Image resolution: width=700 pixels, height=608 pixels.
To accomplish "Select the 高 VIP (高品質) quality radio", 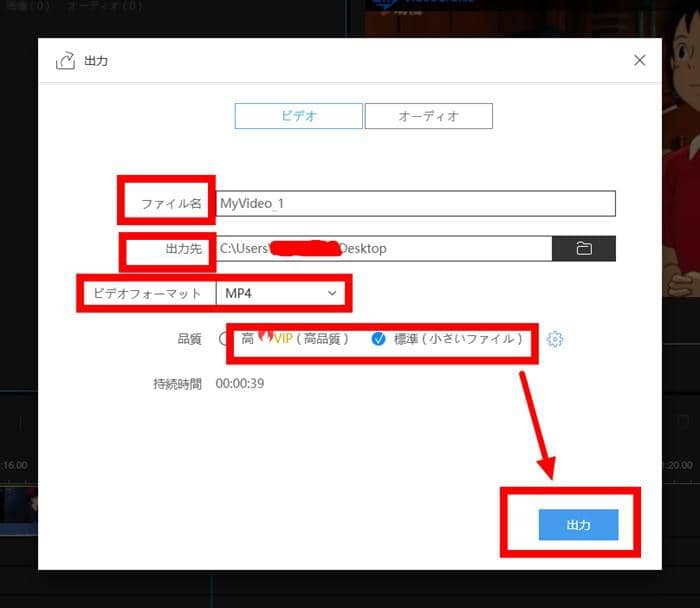I will click(x=224, y=339).
